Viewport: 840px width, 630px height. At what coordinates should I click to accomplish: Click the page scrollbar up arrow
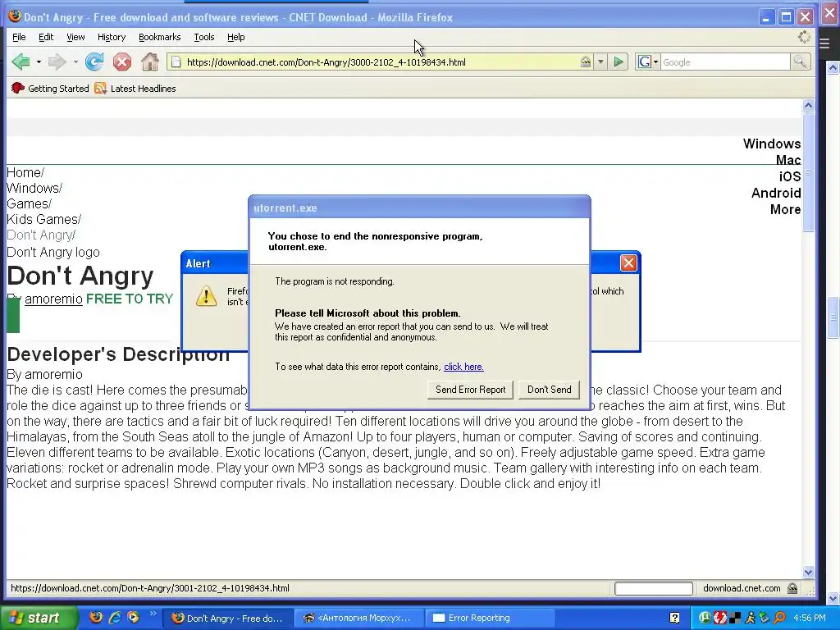coord(808,106)
